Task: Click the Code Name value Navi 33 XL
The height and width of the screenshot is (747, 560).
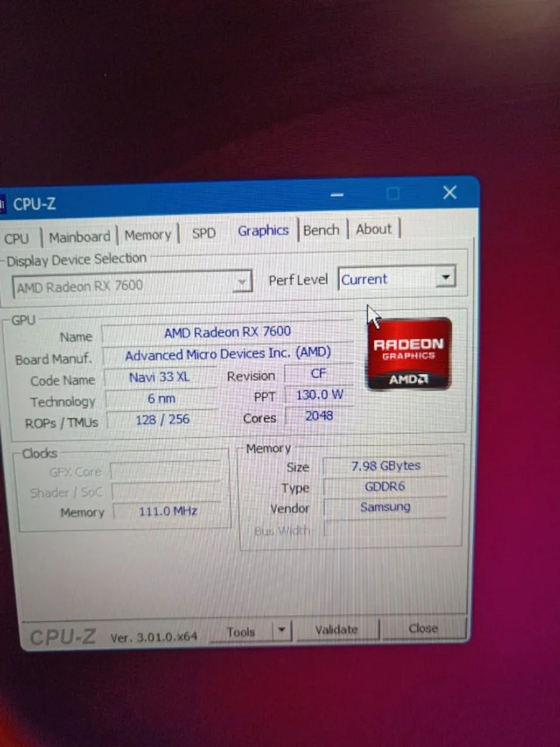Action: click(159, 377)
